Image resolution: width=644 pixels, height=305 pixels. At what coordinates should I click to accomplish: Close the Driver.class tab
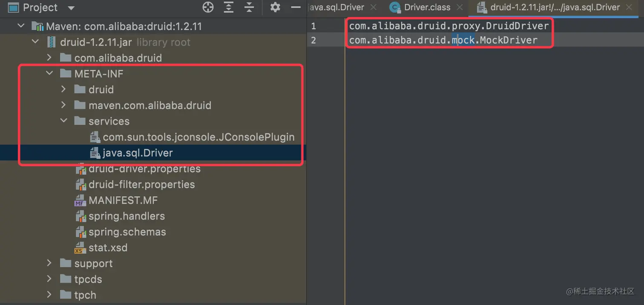[459, 7]
